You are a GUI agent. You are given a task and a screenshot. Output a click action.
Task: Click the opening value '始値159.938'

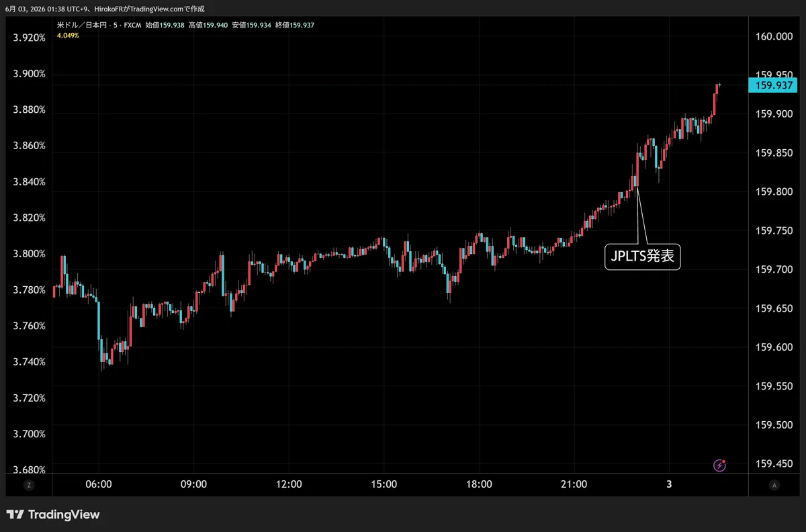pos(165,25)
